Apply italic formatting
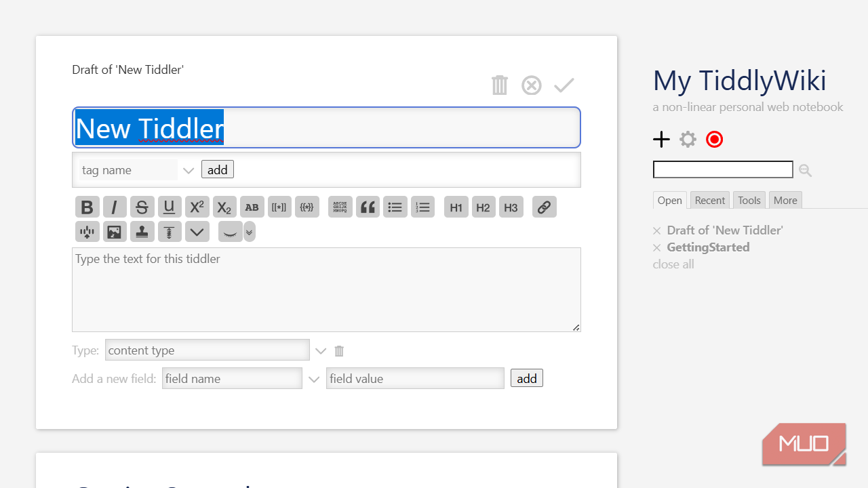 click(115, 207)
